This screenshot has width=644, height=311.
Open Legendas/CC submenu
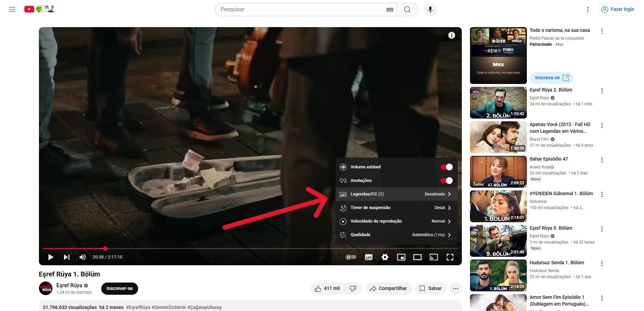[x=396, y=194]
